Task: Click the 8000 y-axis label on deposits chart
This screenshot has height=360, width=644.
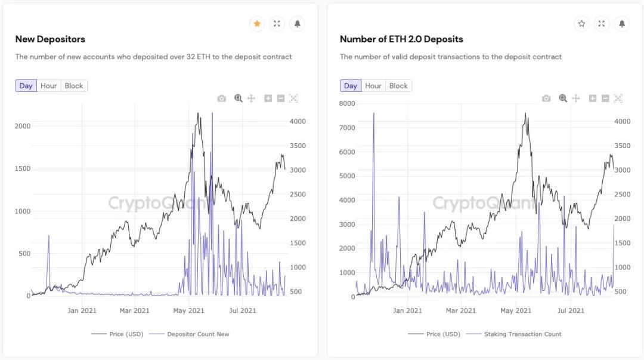Action: click(347, 103)
